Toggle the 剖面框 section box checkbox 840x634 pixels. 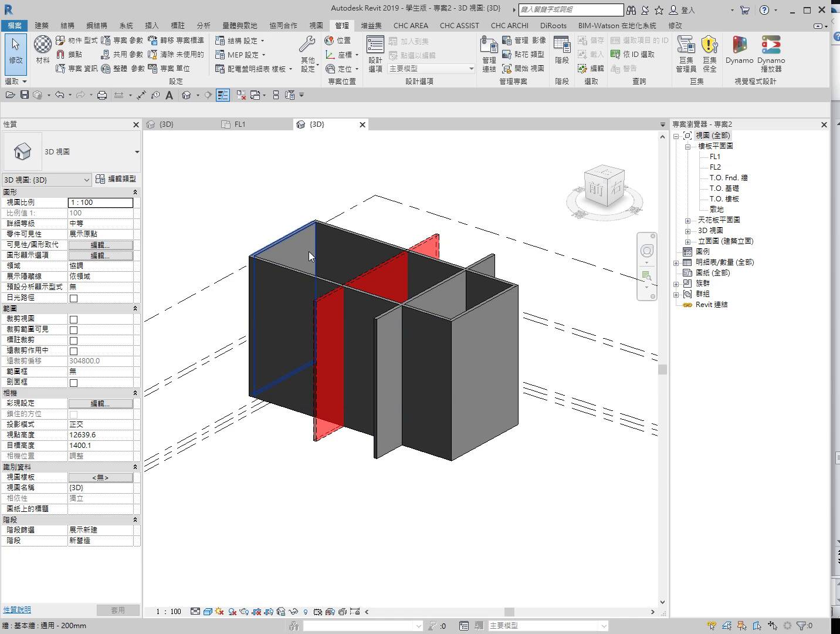73,383
